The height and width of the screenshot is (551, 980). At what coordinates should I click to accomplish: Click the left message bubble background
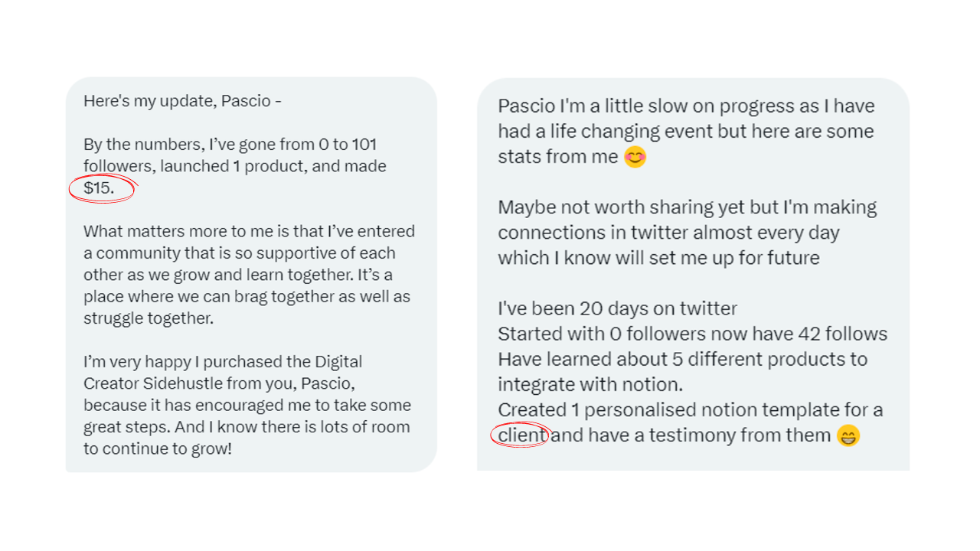[x=251, y=274]
